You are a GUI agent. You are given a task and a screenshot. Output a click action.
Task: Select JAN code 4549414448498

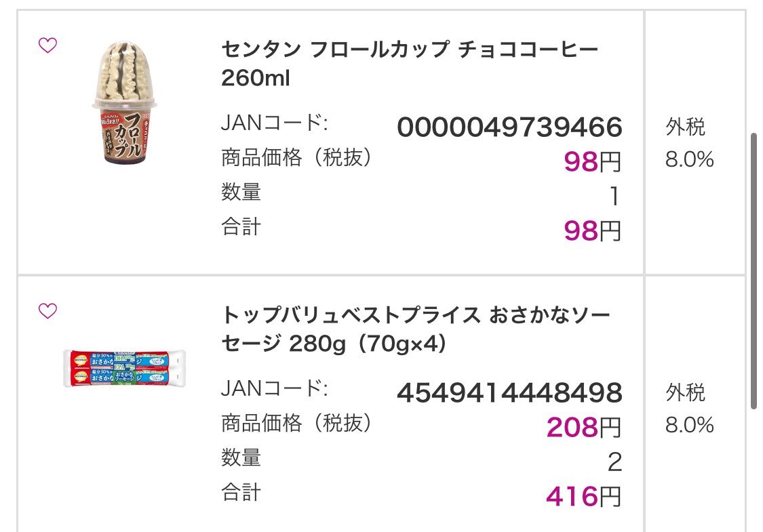(509, 392)
